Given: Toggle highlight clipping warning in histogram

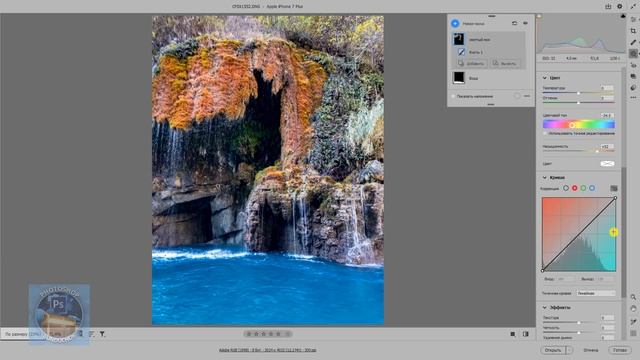Looking at the screenshot, I should [623, 16].
